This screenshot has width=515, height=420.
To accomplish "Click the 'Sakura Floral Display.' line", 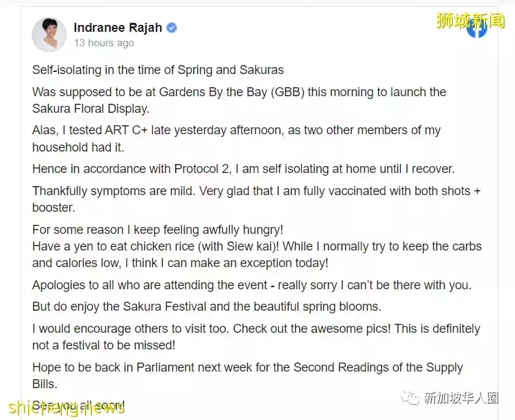I will 91,109.
